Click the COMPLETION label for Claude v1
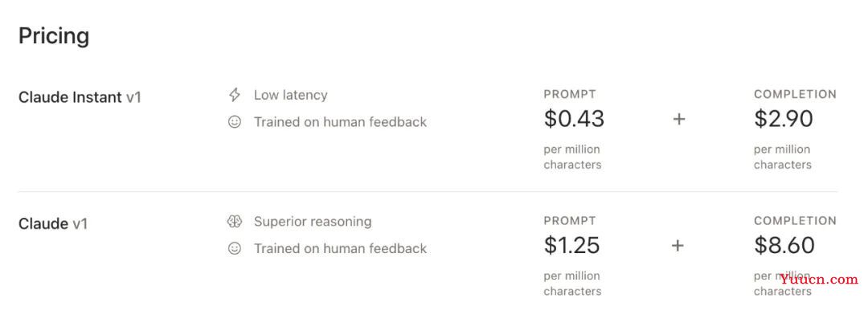Viewport: 868px width, 323px height. [795, 221]
